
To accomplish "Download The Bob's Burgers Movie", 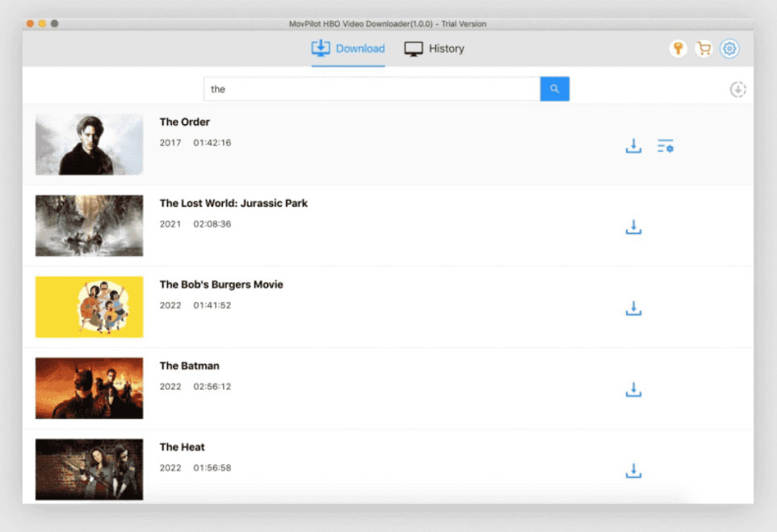I will tap(633, 308).
